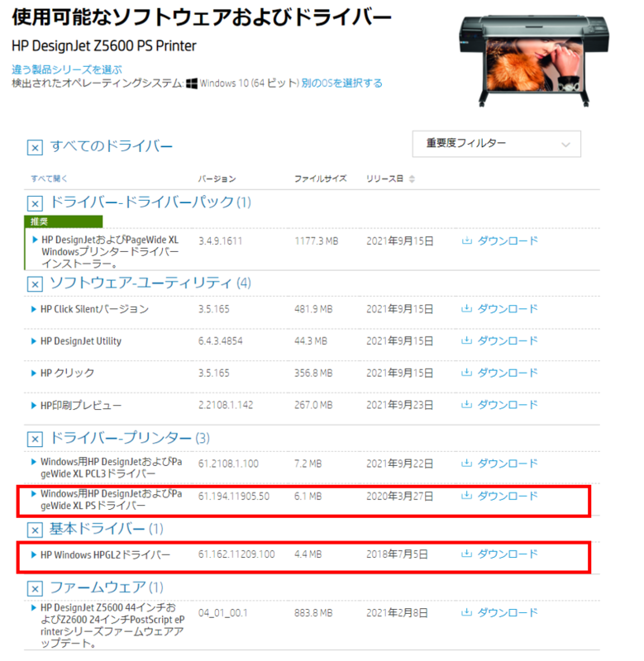Viewport: 644px width, 661px height.
Task: Collapse the ドライバー-ドライバーパック section box
Action: [35, 203]
